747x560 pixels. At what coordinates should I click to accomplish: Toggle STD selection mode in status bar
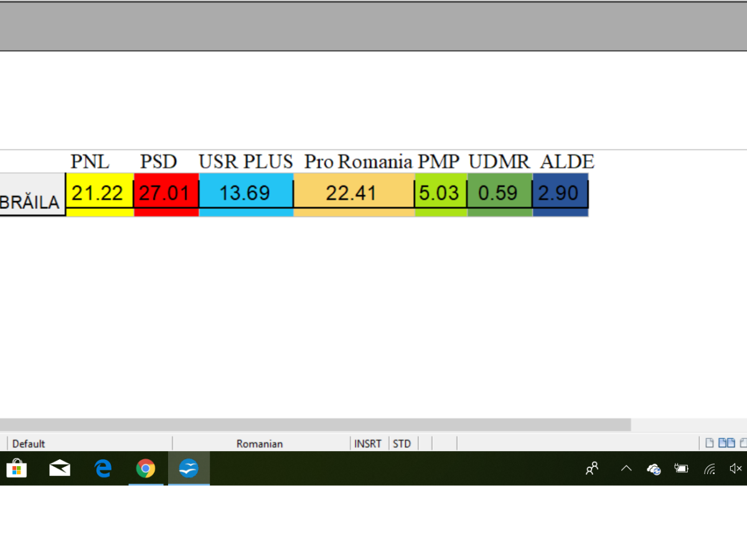402,444
